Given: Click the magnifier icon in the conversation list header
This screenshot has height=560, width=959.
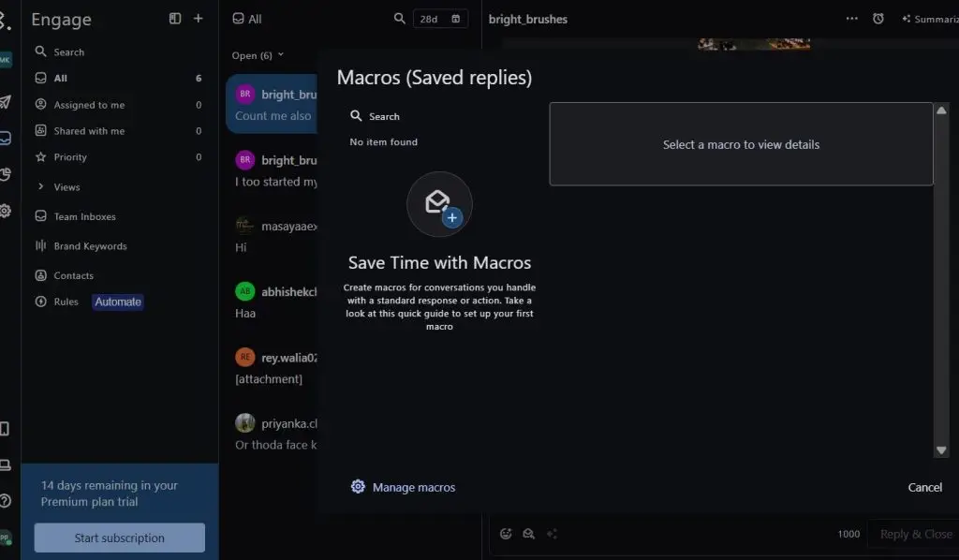Looking at the screenshot, I should [399, 19].
